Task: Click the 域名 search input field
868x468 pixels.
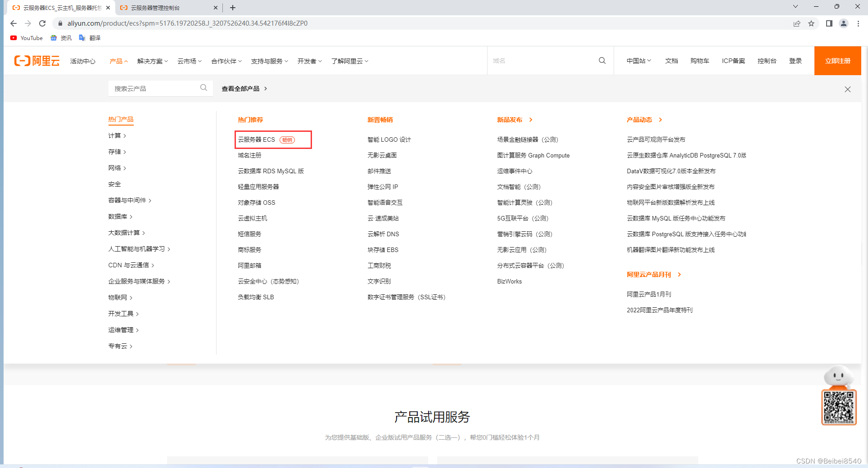Action: tap(542, 61)
